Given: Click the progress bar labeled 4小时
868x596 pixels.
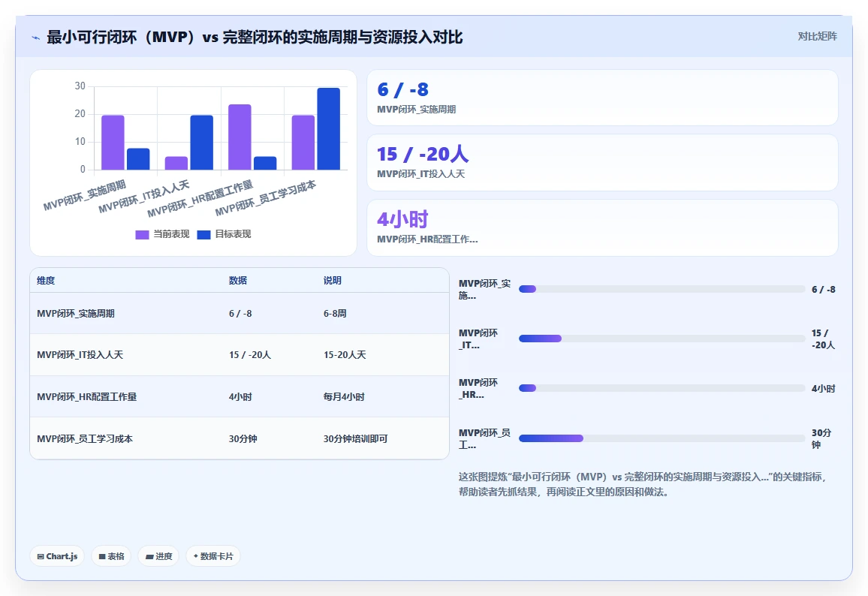Looking at the screenshot, I should click(x=662, y=388).
